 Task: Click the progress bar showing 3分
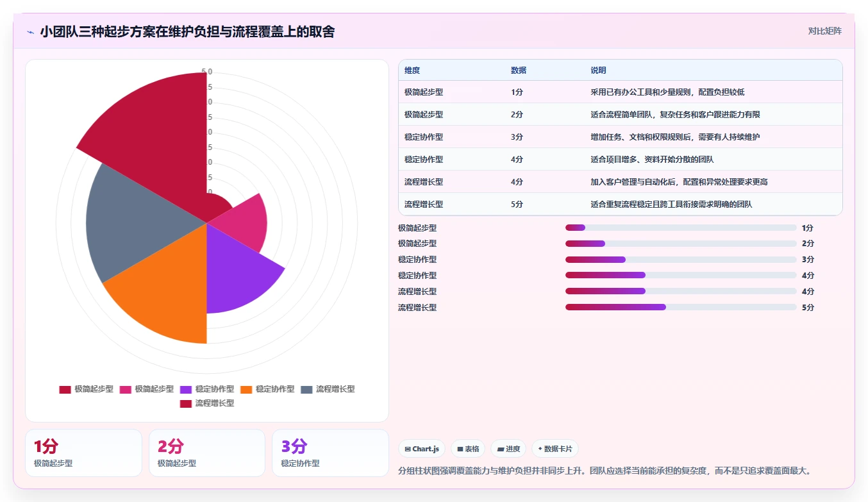point(681,260)
